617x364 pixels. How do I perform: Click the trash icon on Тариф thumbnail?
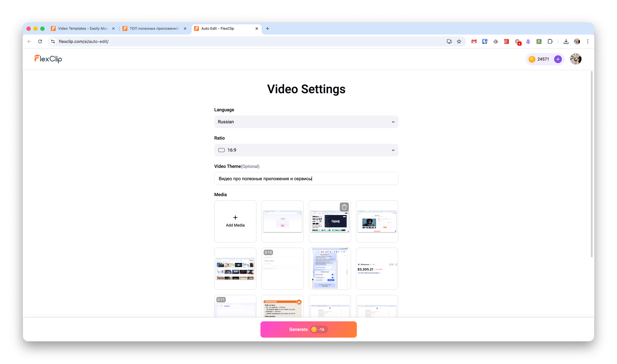344,207
